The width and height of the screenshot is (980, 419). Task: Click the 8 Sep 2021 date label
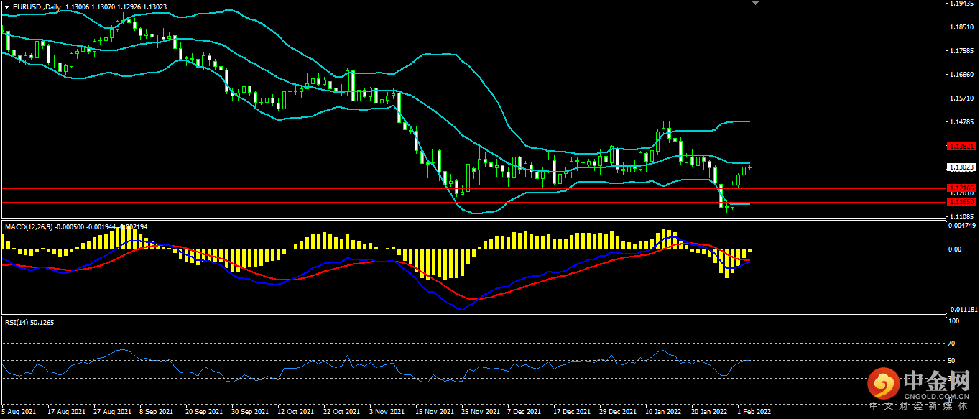[156, 413]
